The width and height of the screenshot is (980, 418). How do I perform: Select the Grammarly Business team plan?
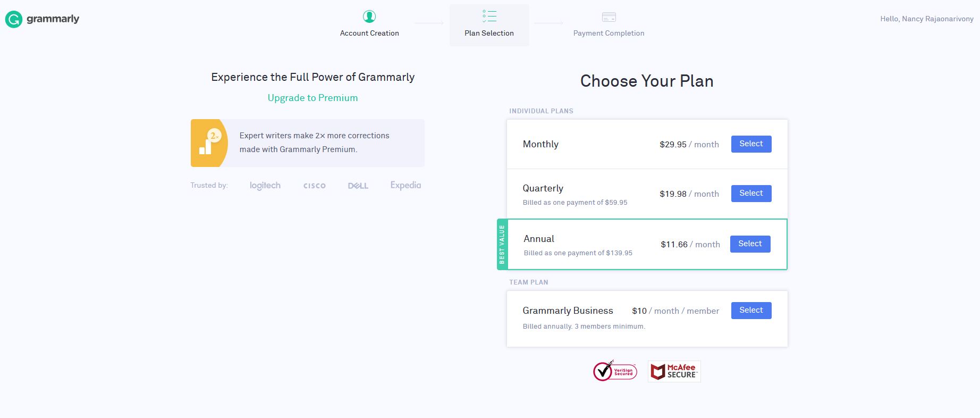pyautogui.click(x=751, y=311)
